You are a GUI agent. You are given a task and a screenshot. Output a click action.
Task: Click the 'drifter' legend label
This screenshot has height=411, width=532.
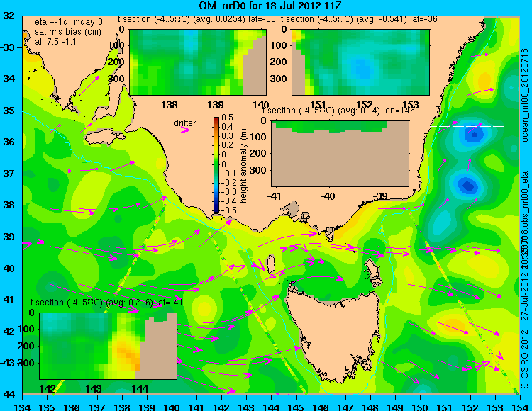pyautogui.click(x=185, y=123)
